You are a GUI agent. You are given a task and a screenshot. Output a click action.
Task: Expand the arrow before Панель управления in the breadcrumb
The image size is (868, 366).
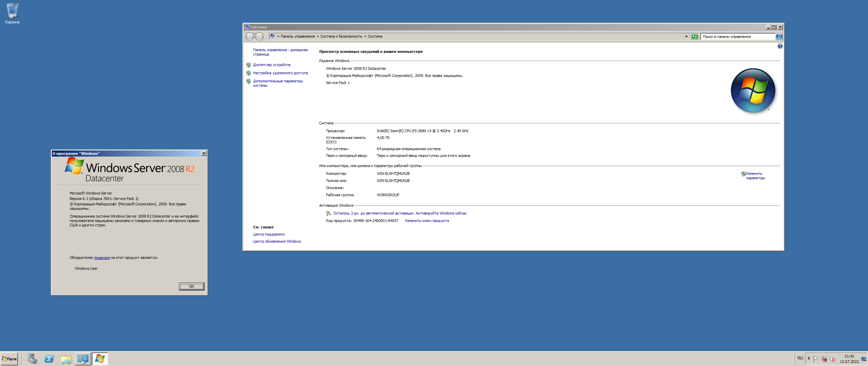point(278,37)
